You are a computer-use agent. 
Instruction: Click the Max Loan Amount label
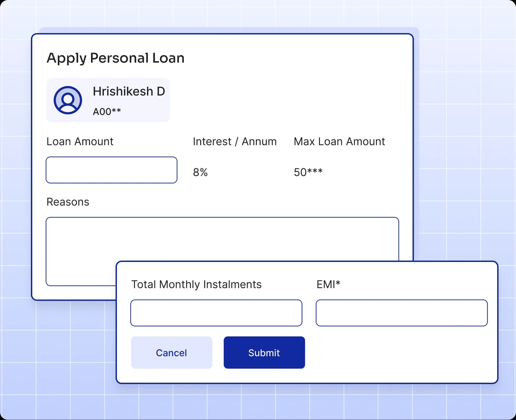point(339,141)
